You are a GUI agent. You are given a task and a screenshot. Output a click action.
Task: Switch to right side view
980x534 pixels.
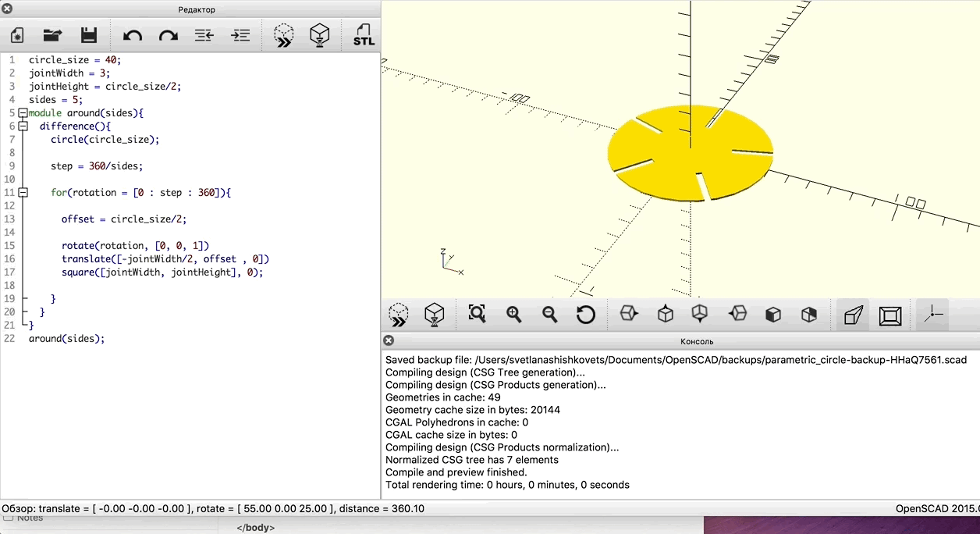coord(628,314)
